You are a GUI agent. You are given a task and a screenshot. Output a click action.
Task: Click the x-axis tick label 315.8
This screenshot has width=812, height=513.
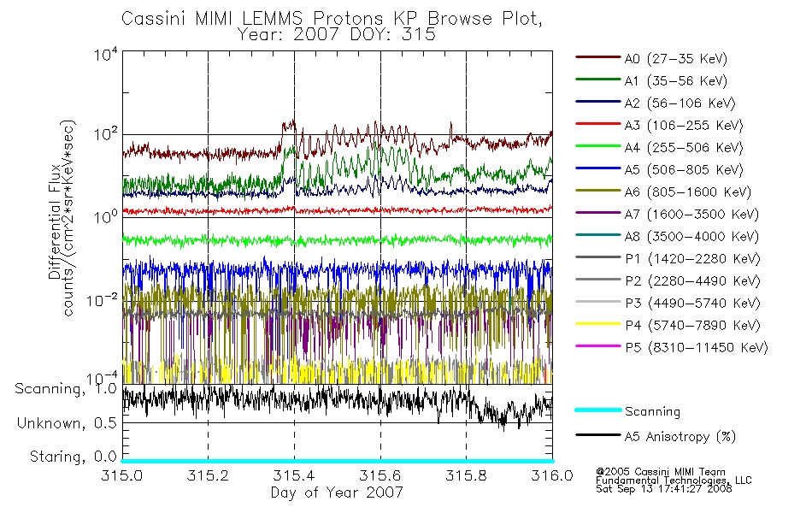click(x=466, y=475)
